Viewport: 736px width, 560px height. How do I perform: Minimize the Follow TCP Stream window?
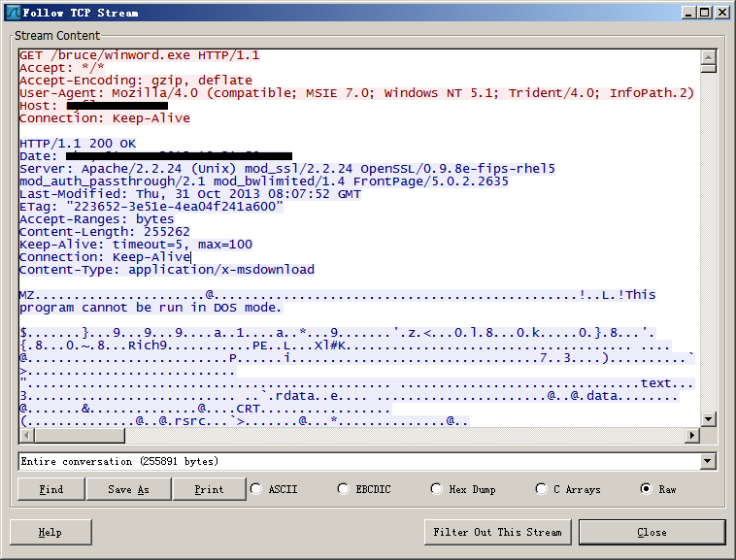point(689,13)
